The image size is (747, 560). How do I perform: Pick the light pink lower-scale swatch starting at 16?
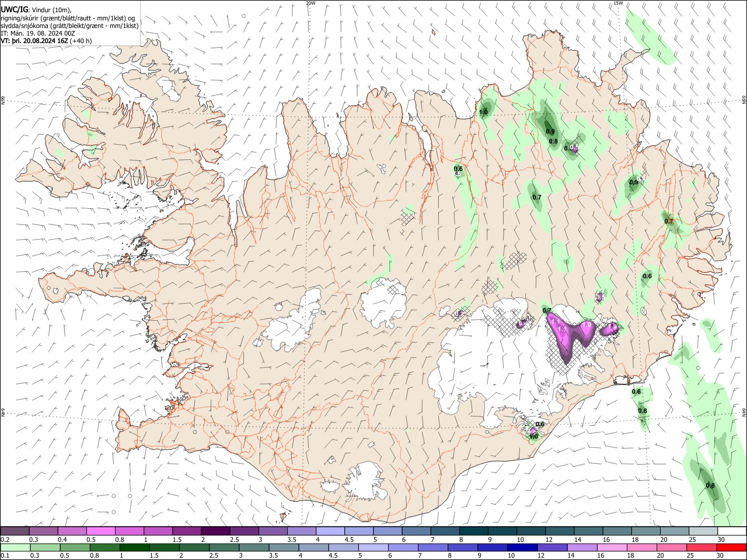tap(612, 547)
